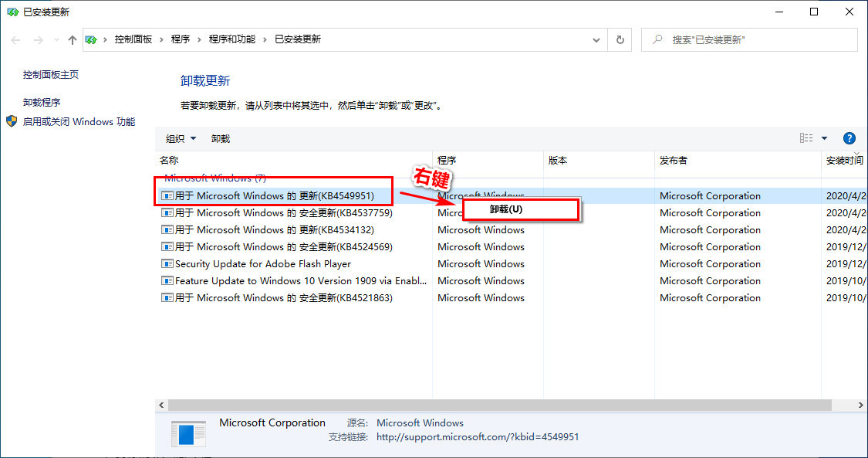Go up one folder level
Screen dimensions: 868x458
tap(72, 40)
